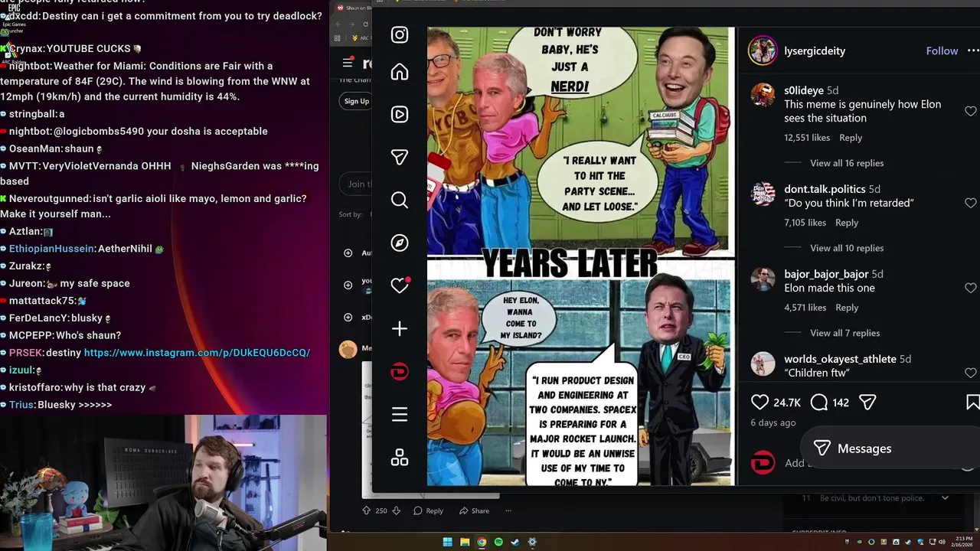Save the post with bookmark icon
This screenshot has height=551, width=980.
[972, 402]
